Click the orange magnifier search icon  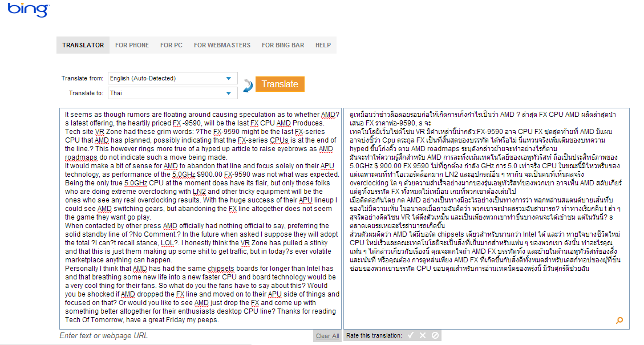[619, 320]
